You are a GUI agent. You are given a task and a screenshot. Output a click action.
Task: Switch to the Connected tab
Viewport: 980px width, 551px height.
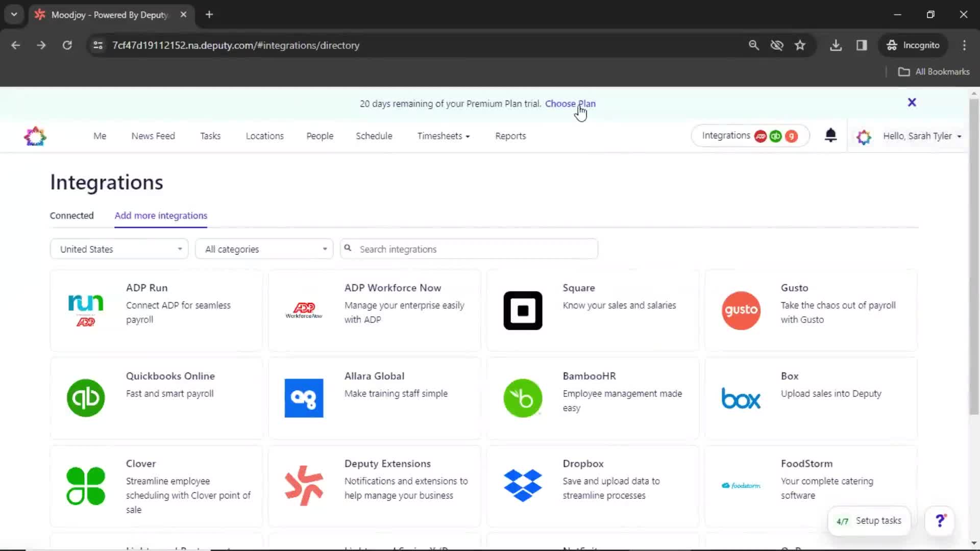tap(71, 216)
